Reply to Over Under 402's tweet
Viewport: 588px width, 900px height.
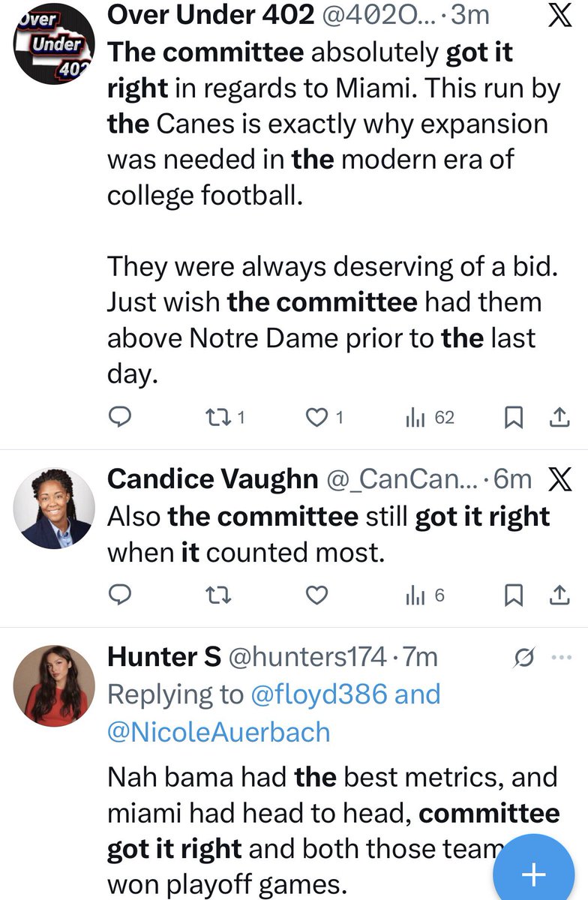pos(121,418)
